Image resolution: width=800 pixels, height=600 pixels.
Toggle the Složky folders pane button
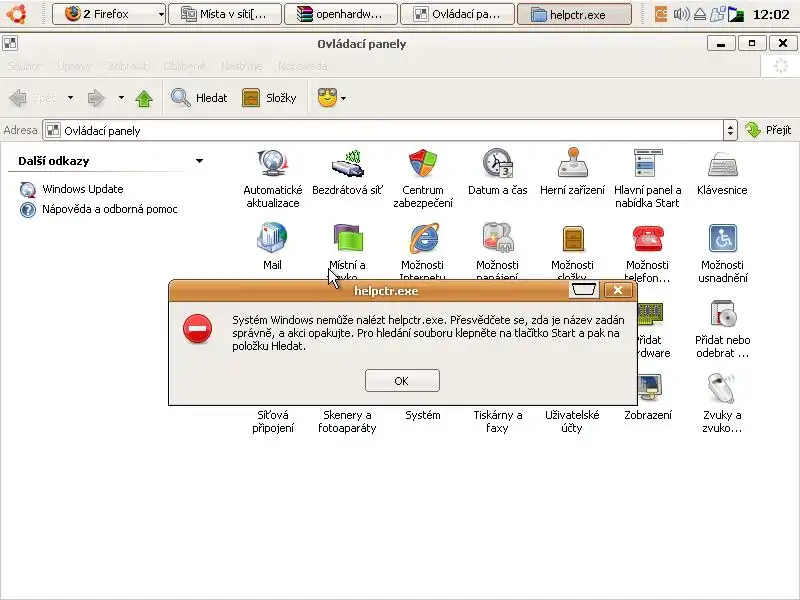pos(269,97)
